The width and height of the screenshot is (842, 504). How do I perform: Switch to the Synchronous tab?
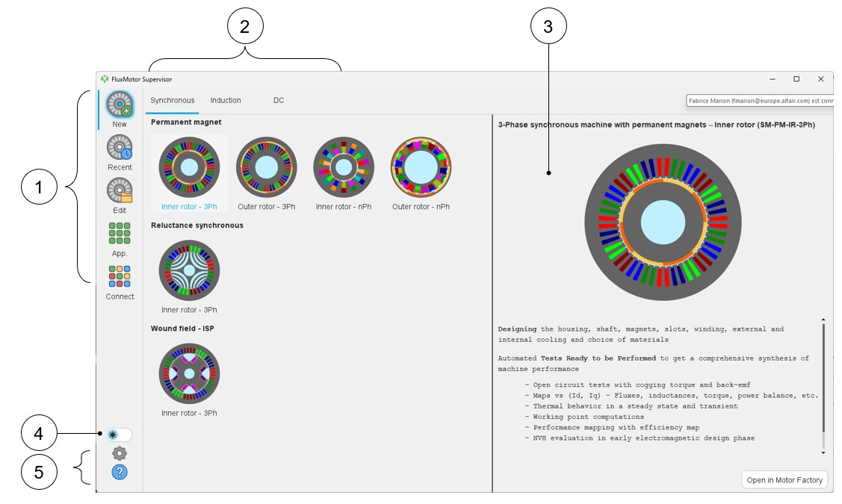click(173, 100)
